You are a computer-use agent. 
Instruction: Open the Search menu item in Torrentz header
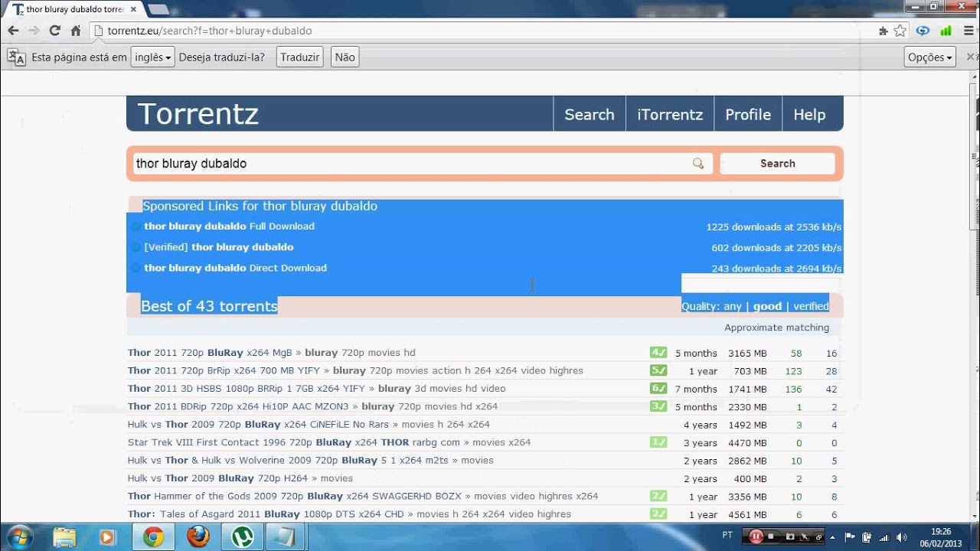pos(590,115)
